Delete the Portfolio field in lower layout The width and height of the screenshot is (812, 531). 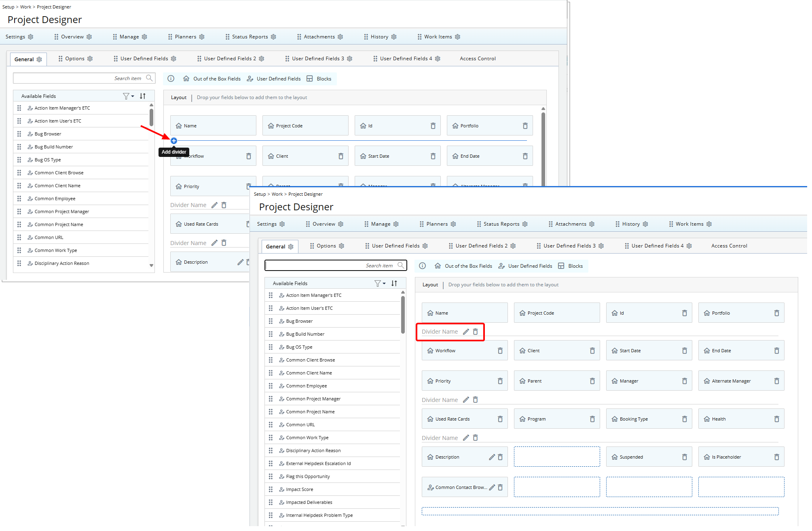coord(776,313)
